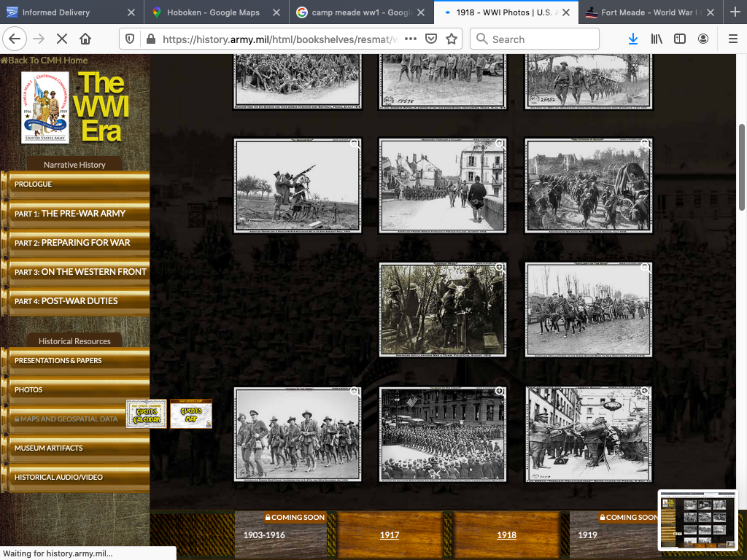This screenshot has width=747, height=560.
Task: Click the Museum Artifacts sidebar button
Action: point(49,448)
